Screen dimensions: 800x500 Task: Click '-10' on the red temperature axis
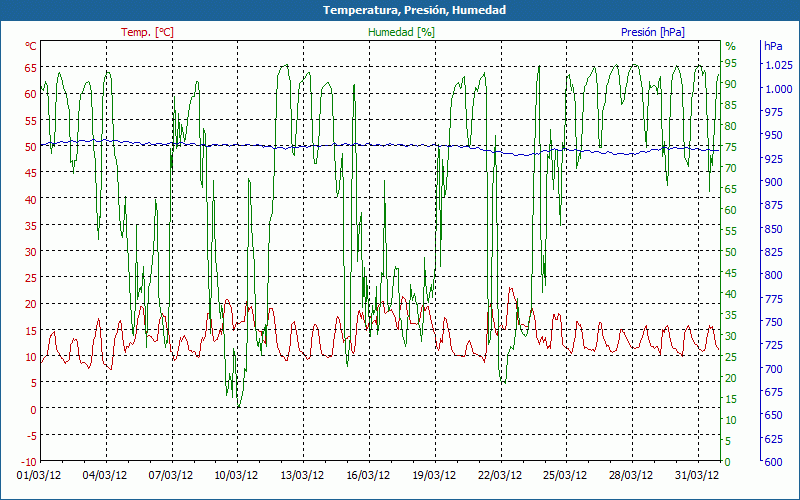pos(29,462)
